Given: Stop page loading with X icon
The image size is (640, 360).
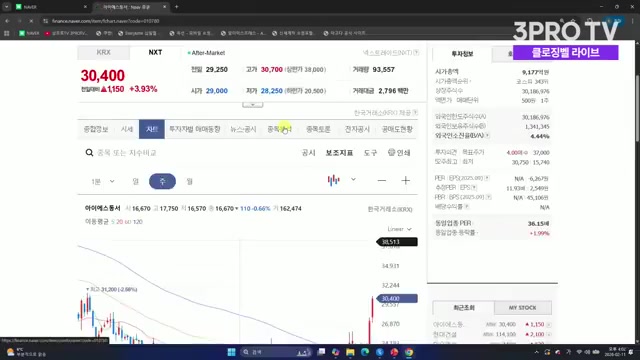Looking at the screenshot, I should click(31, 21).
